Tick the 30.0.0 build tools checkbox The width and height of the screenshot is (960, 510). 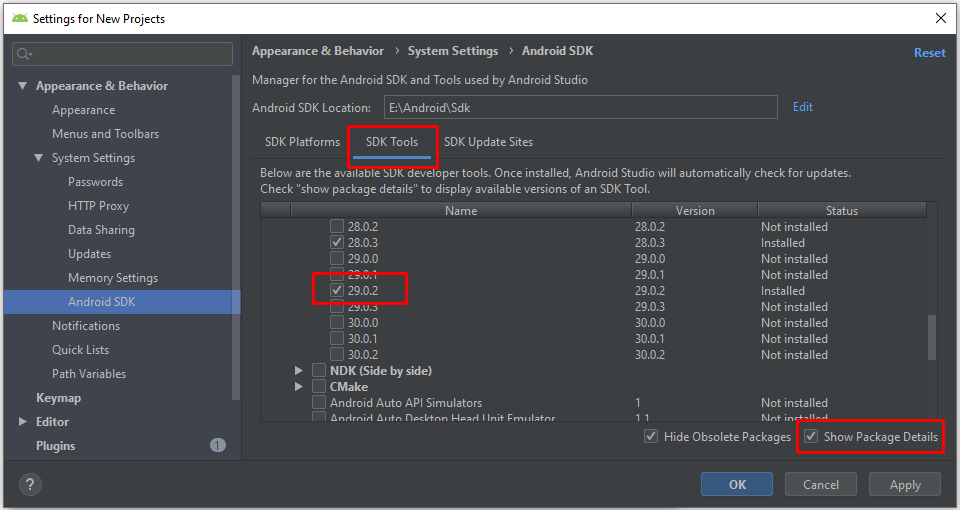click(337, 323)
